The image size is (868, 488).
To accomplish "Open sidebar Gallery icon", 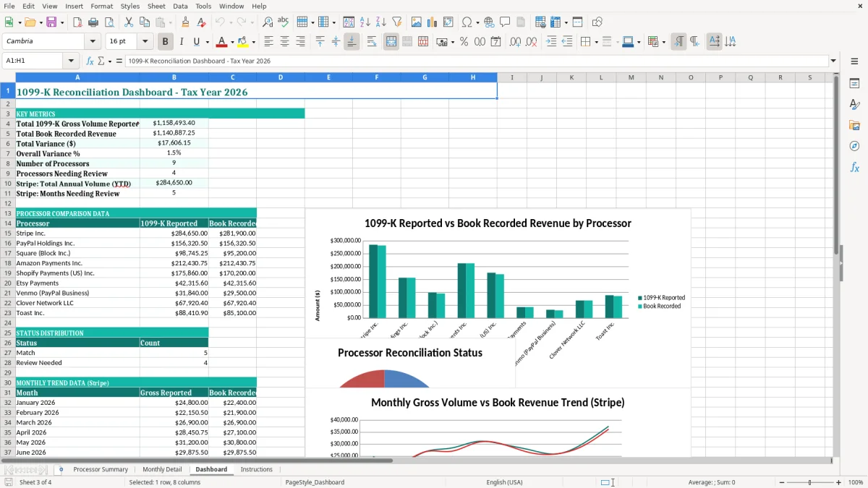I will [854, 126].
